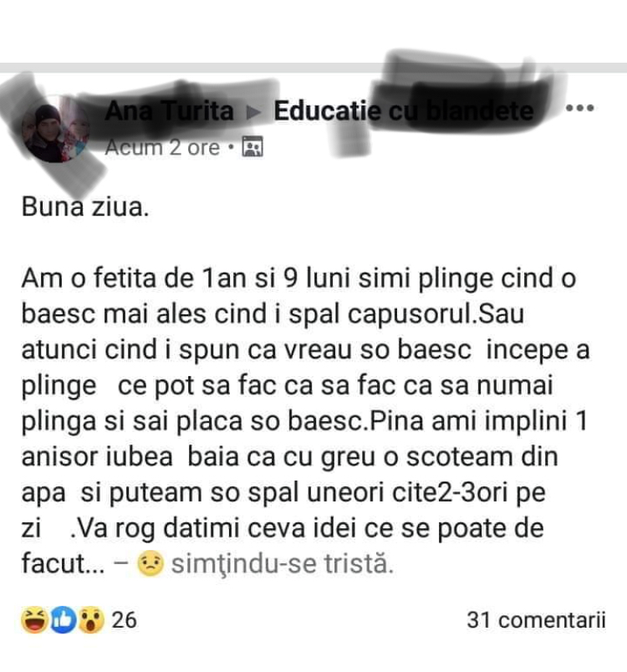Viewport: 627px width, 672px height.
Task: Click the sad feeling emoji icon
Action: (x=150, y=564)
